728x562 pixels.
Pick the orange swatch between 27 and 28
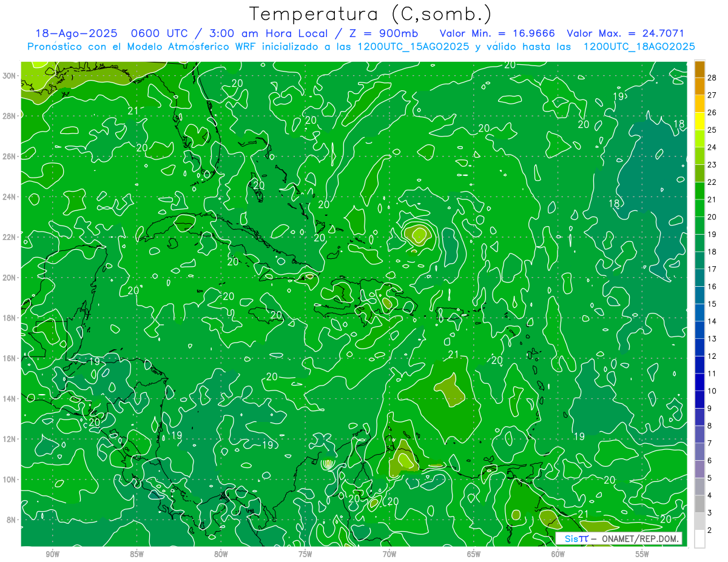(699, 87)
